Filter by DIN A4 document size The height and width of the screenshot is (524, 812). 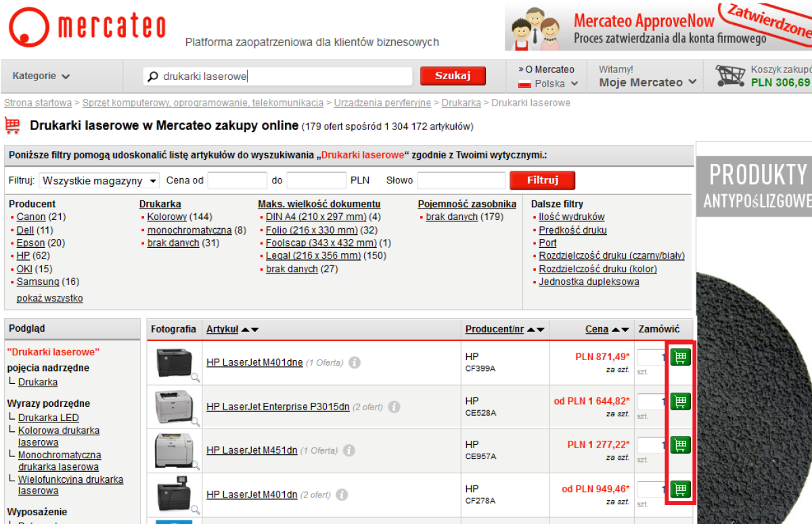(316, 217)
